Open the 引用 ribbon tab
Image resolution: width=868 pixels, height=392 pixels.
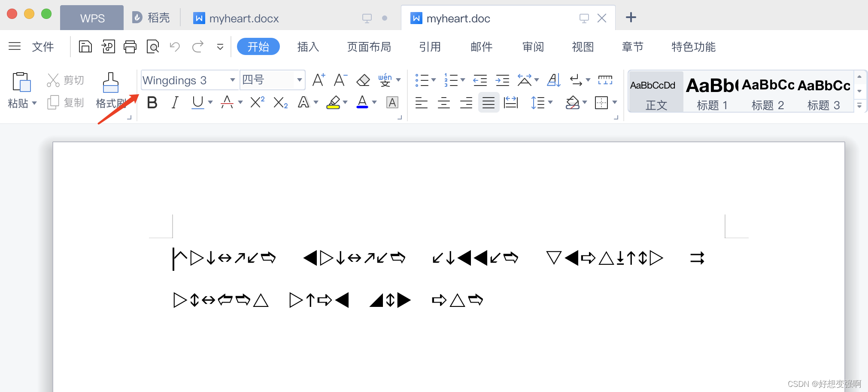click(430, 47)
